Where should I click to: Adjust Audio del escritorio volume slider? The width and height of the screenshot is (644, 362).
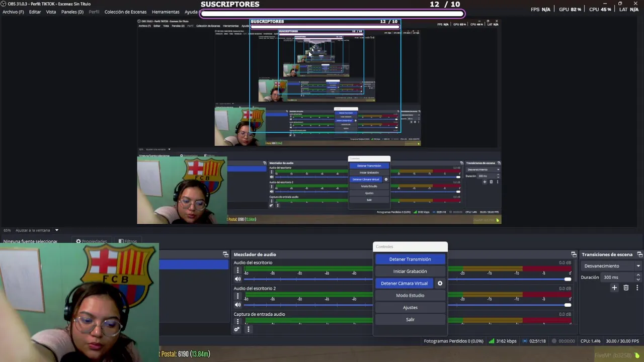point(408,279)
